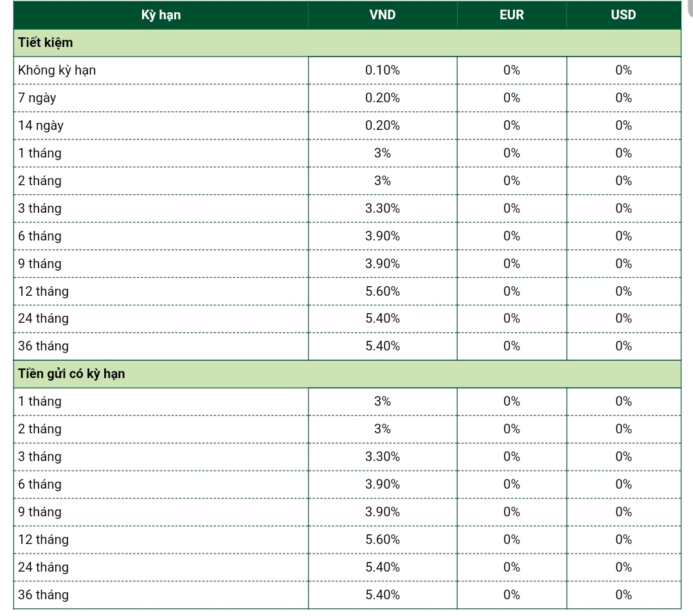Screen dimensions: 693x616
Task: Click the Kỳ hạn column header
Action: point(161,15)
